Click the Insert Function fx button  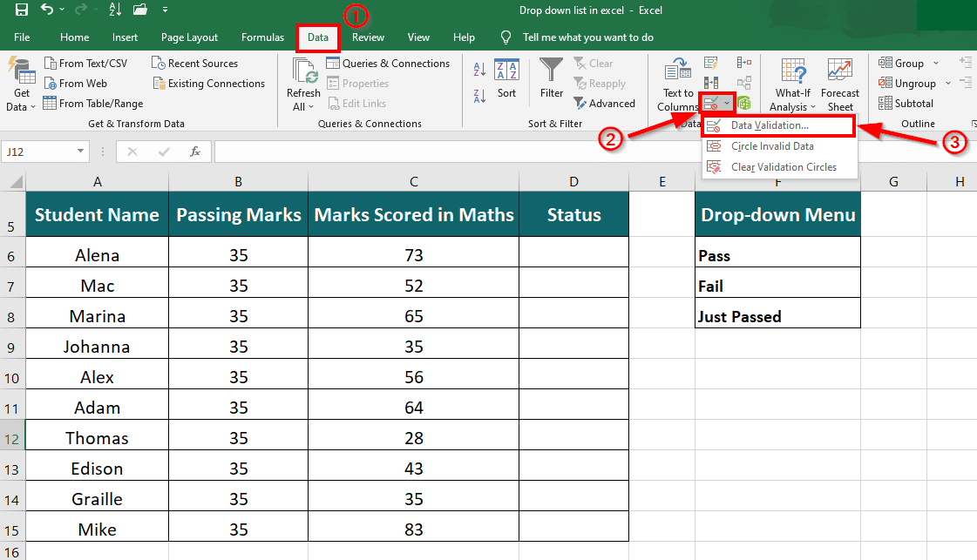coord(196,152)
